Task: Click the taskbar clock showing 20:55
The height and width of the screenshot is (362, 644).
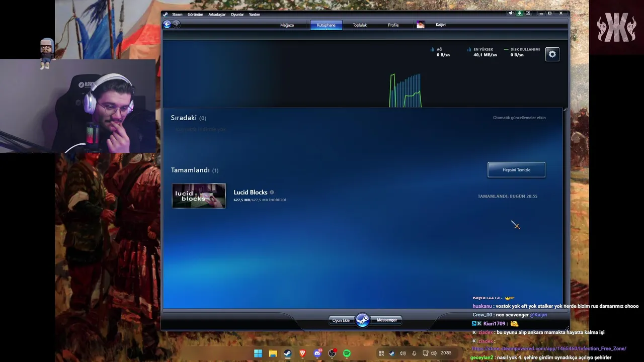Action: tap(446, 353)
